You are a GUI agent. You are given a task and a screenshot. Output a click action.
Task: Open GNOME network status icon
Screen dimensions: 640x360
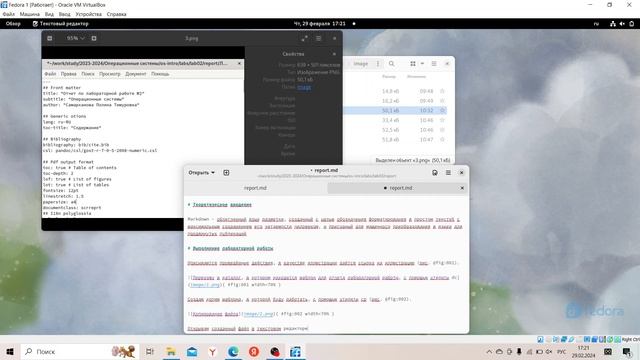[613, 24]
